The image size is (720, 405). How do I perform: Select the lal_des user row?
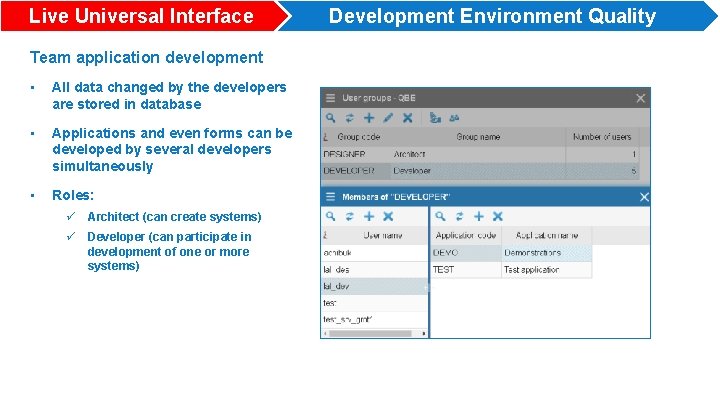pyautogui.click(x=375, y=270)
